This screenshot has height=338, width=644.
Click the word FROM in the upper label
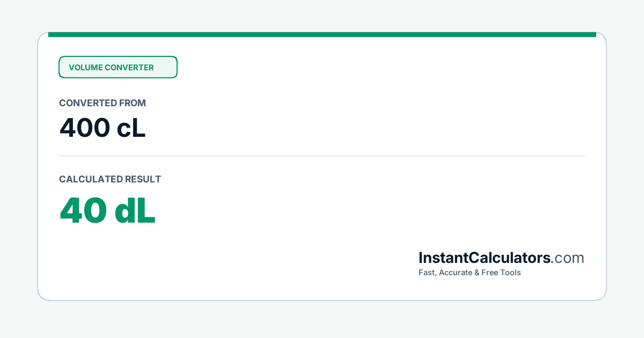coord(134,103)
